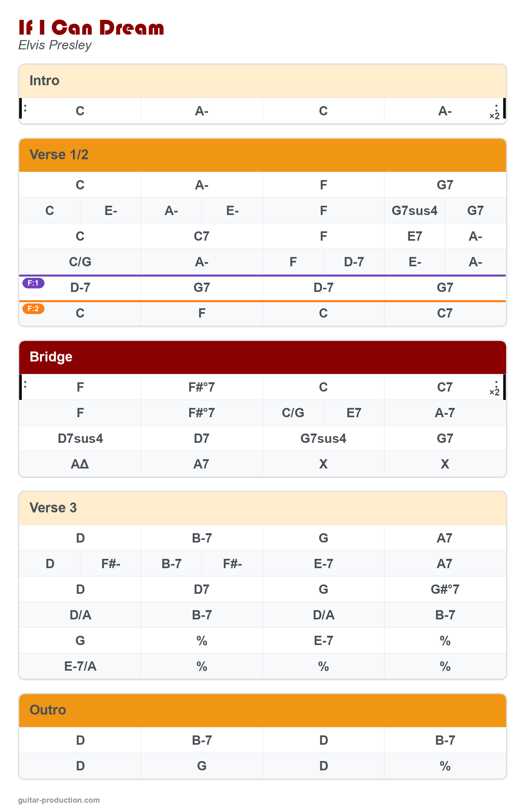Select the G#°7 chord in Verse 3
The height and width of the screenshot is (812, 525).
click(445, 589)
